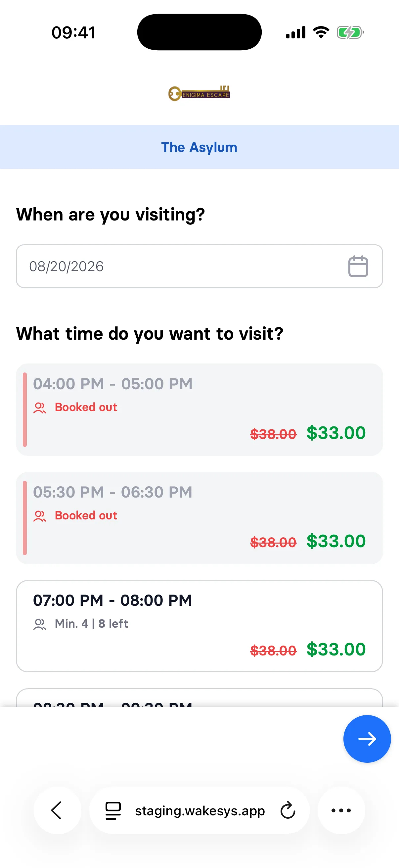Click Booked out label in 05:30 PM slot
The width and height of the screenshot is (399, 868).
point(86,515)
